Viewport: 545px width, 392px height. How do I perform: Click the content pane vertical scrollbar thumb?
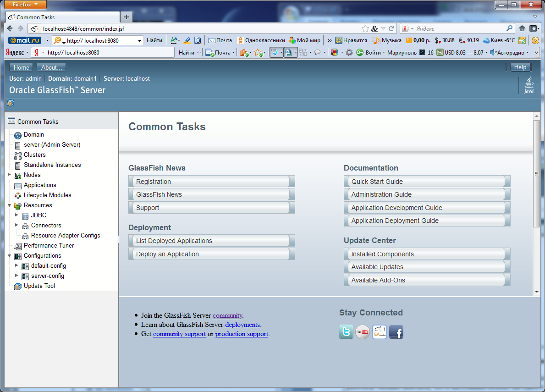[x=537, y=174]
